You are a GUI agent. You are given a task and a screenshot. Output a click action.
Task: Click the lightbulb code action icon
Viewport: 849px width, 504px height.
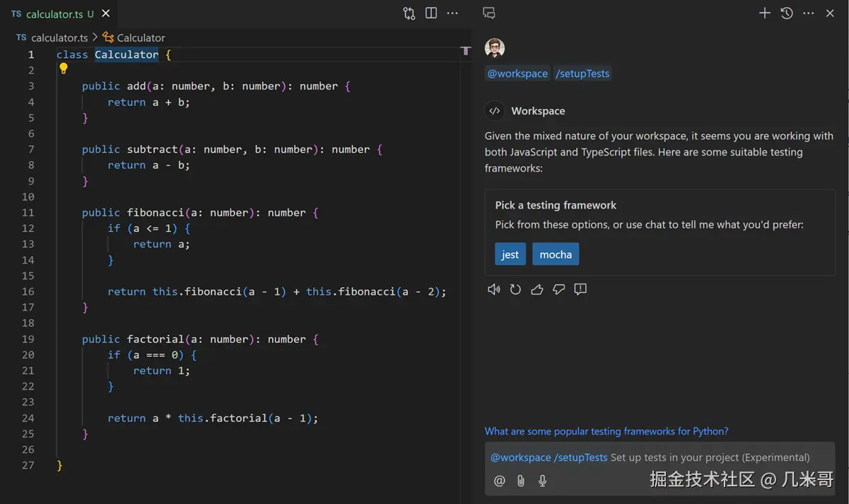(63, 69)
